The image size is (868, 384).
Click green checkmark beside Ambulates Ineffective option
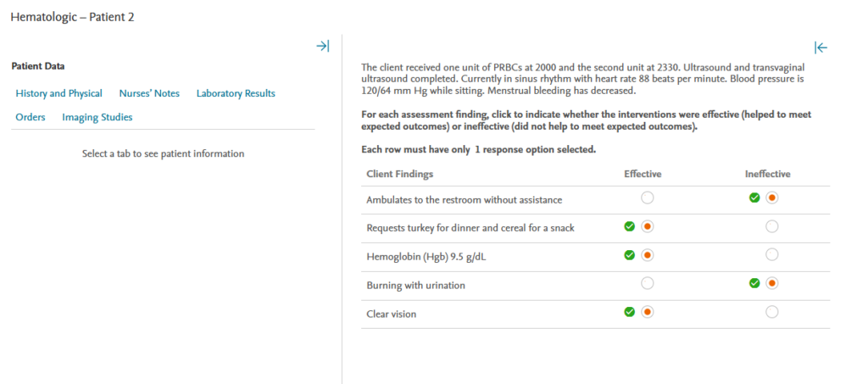tap(754, 198)
